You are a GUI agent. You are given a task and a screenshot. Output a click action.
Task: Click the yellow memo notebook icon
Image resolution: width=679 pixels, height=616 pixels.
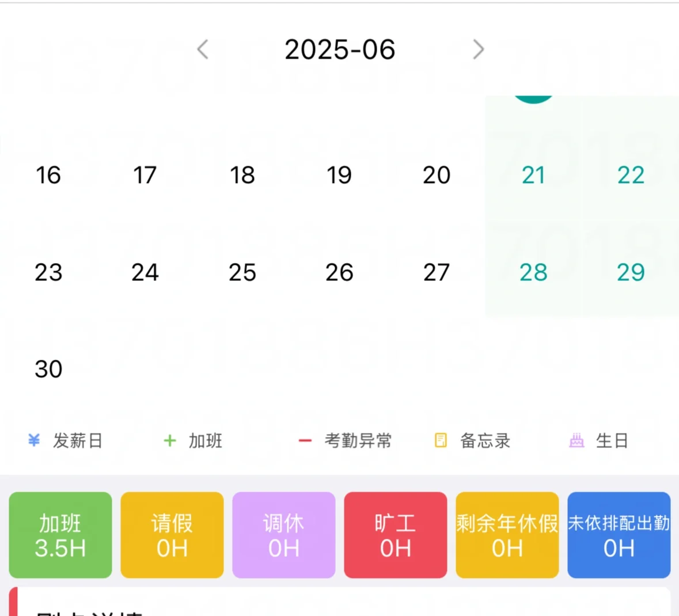tap(441, 440)
